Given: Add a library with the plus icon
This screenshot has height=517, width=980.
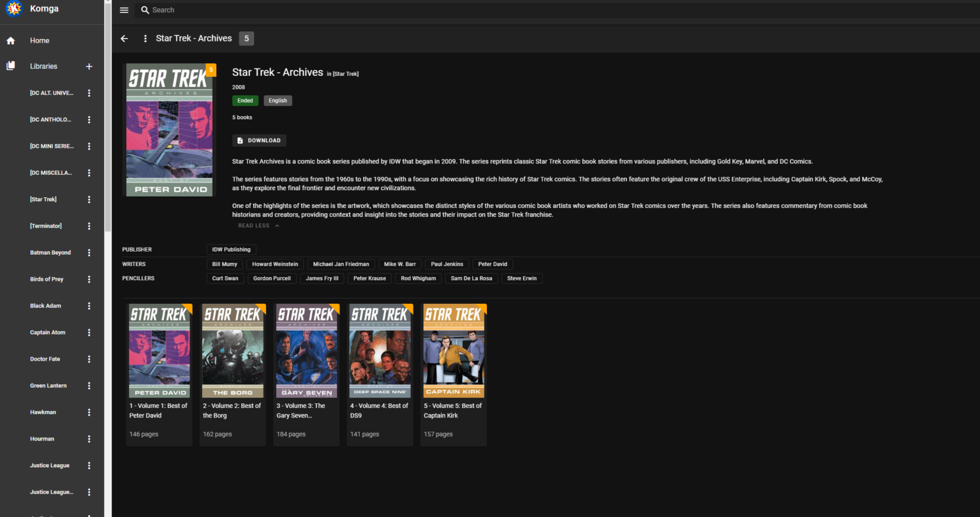Looking at the screenshot, I should [89, 66].
